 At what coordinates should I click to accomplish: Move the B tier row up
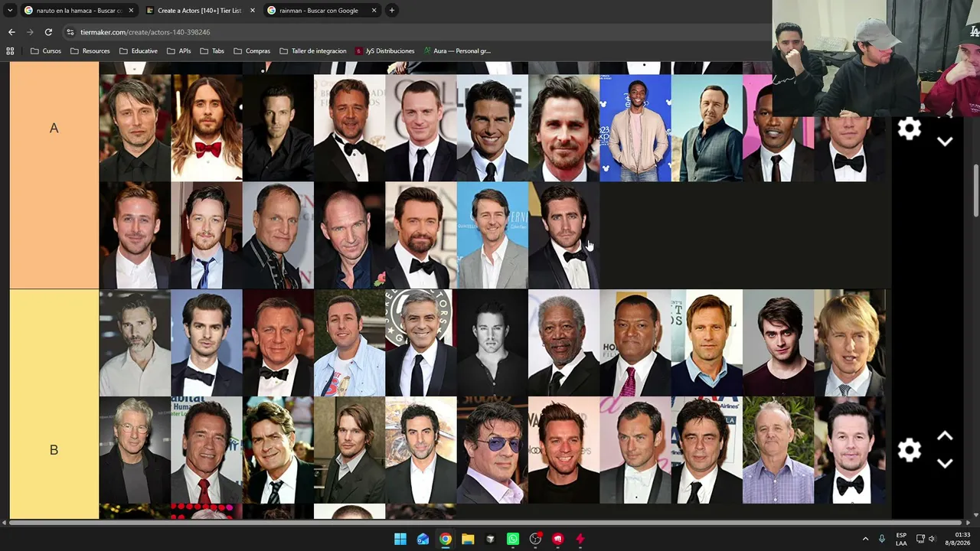click(x=945, y=436)
